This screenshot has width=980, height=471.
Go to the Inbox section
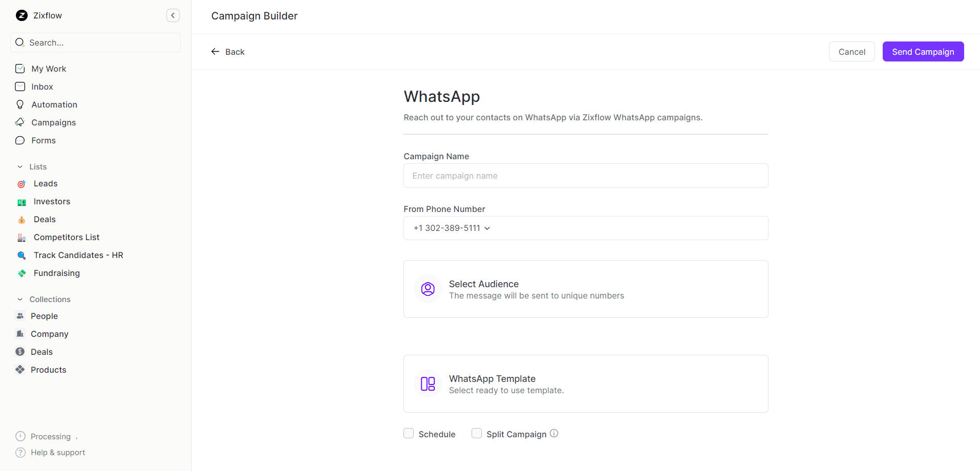click(42, 87)
